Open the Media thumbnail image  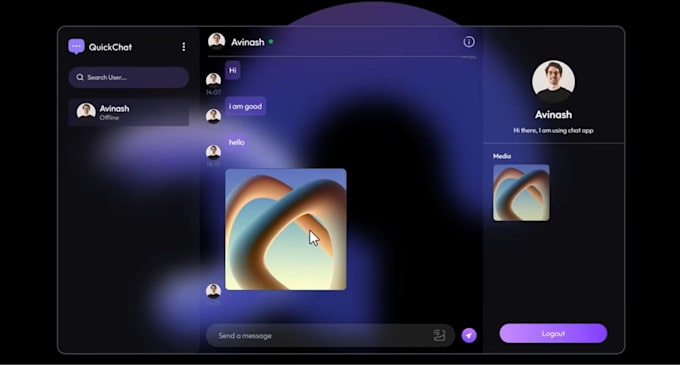[x=521, y=192]
